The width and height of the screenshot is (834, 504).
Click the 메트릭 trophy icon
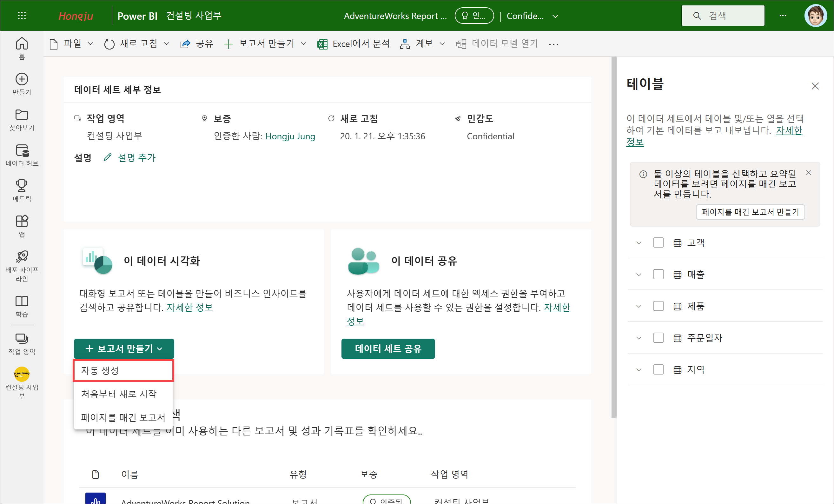[22, 186]
